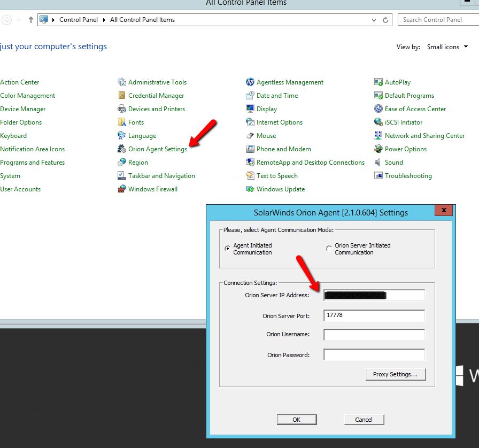Open the Sound speaker icon
Viewport: 479px width, 448px height.
coord(378,163)
